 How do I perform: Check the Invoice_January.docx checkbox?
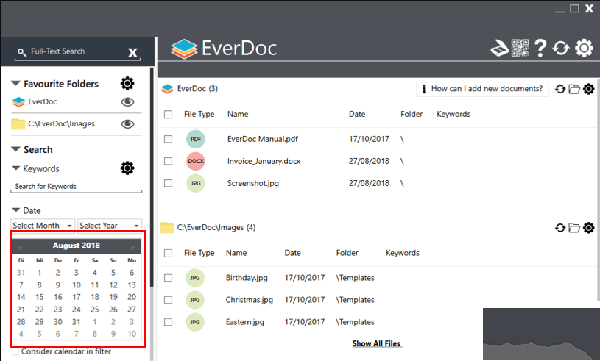click(x=168, y=161)
